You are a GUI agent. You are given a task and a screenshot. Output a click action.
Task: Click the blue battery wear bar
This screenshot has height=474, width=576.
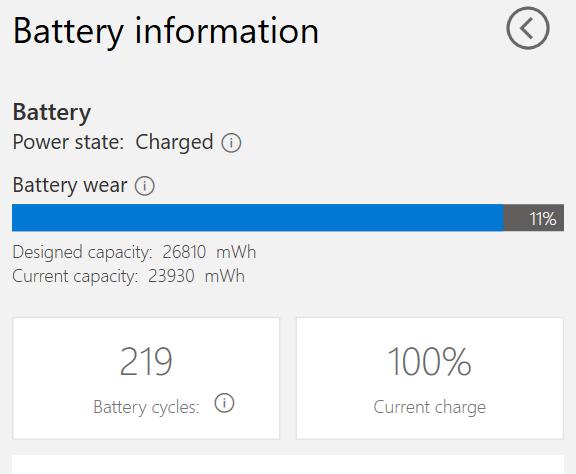(258, 218)
